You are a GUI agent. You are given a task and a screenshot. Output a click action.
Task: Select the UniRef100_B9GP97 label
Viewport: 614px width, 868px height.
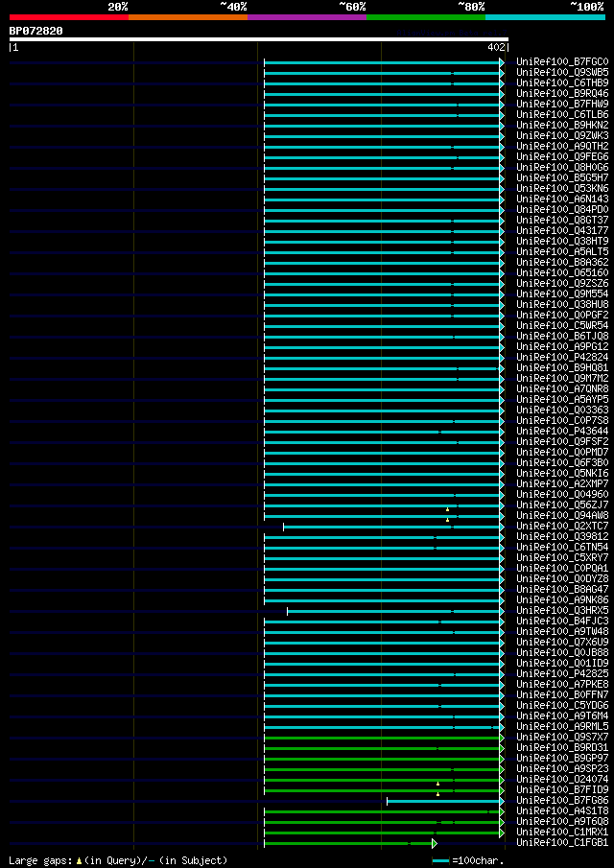coord(562,758)
